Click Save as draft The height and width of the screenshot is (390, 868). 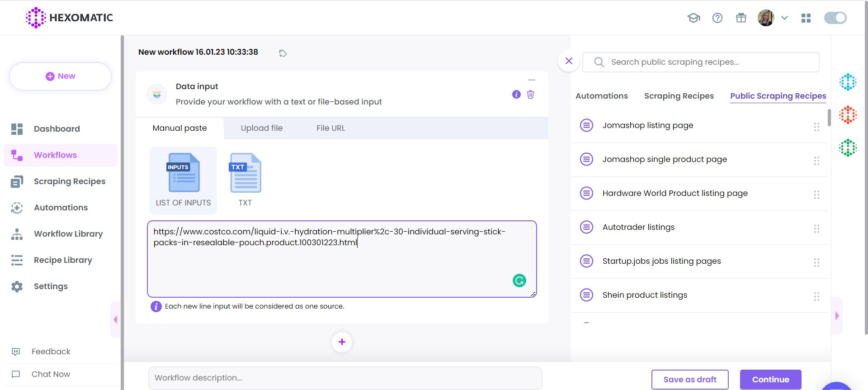click(x=689, y=380)
